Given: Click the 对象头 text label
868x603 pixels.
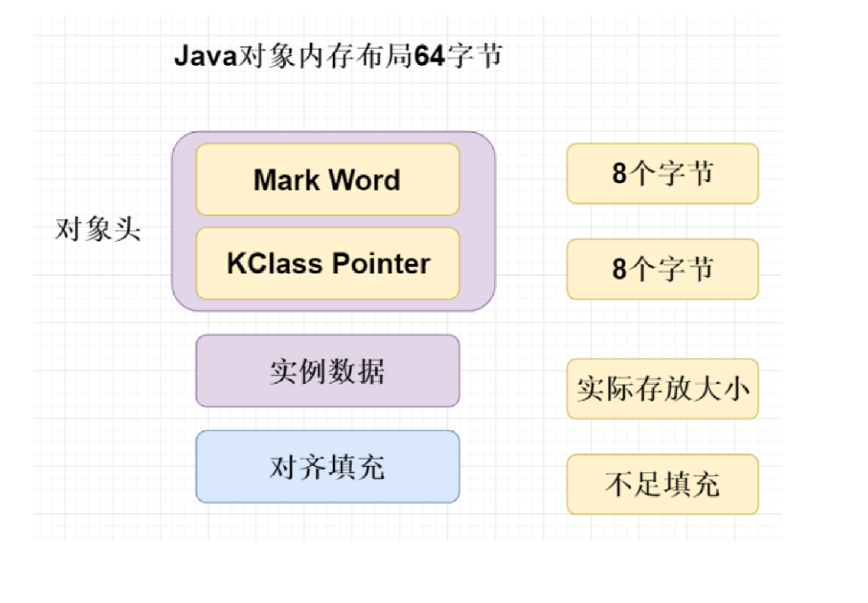Looking at the screenshot, I should 99,230.
